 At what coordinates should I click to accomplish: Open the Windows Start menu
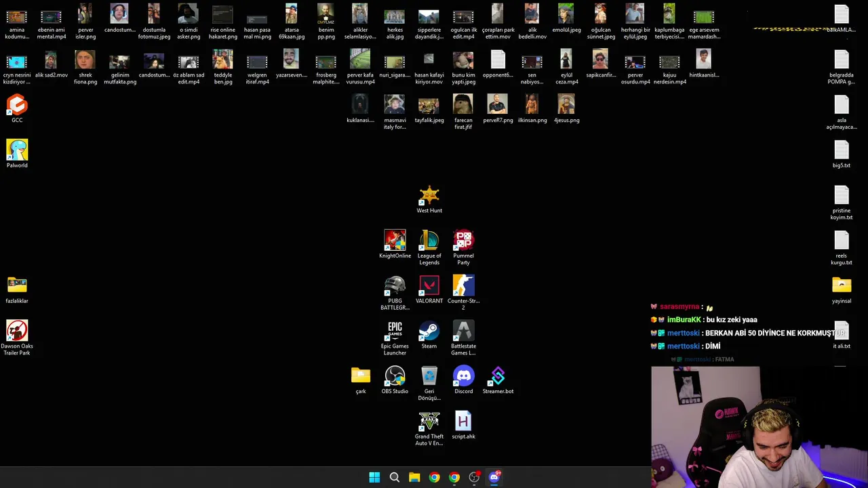click(374, 477)
